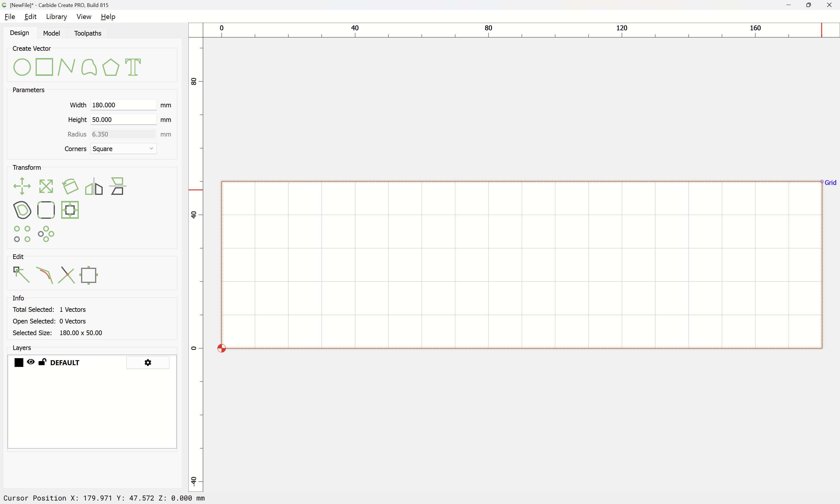Select the Curve vector tool

(89, 67)
